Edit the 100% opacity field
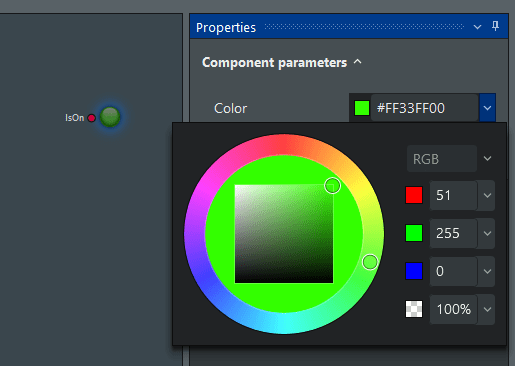The width and height of the screenshot is (515, 366). pos(453,309)
